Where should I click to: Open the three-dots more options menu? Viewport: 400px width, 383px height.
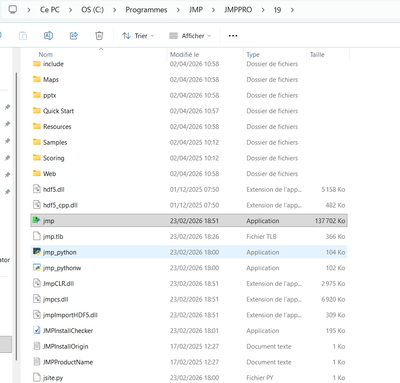coord(233,36)
